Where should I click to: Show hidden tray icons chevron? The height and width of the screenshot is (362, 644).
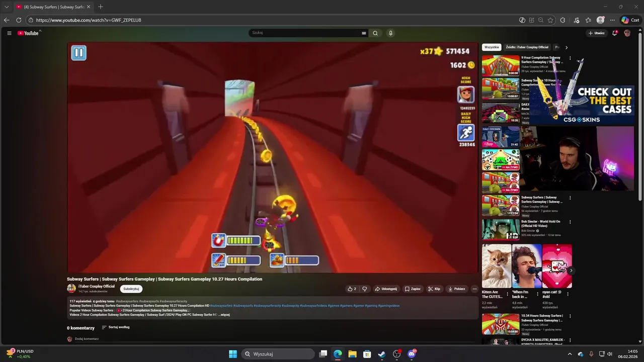click(570, 354)
